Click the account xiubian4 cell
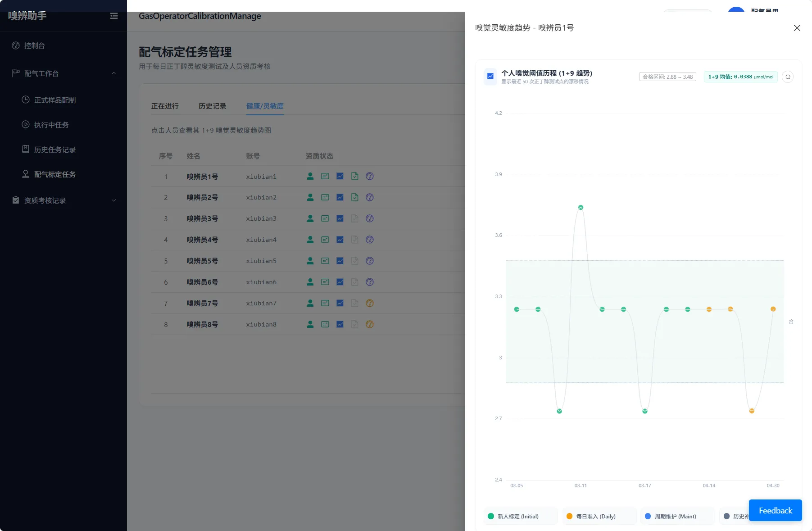Viewport: 812px width, 531px height. (261, 240)
